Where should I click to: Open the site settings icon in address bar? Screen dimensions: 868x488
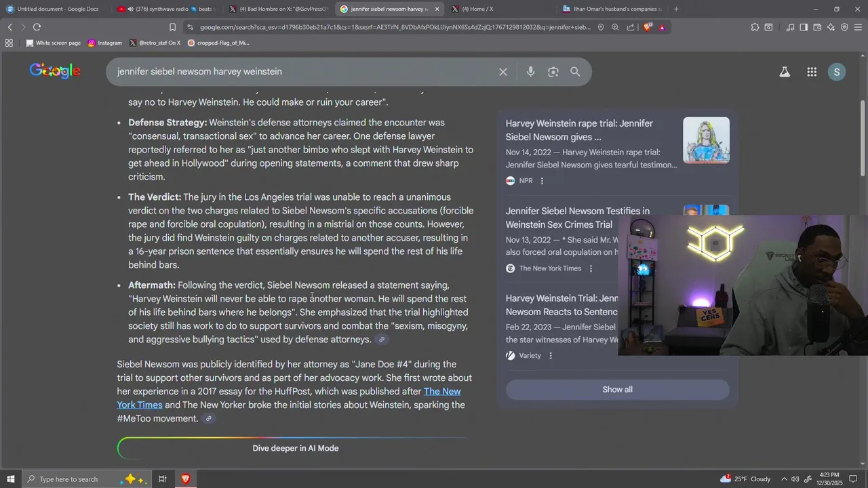tap(190, 27)
